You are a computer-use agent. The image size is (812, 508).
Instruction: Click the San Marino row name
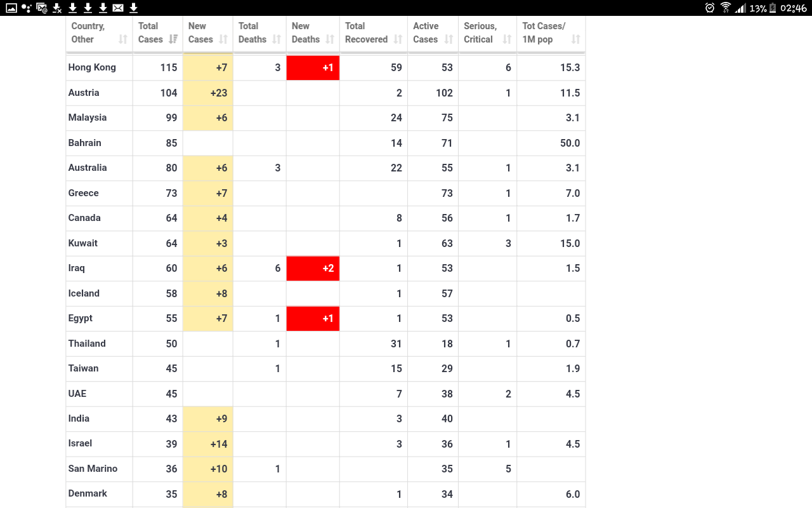pos(93,469)
